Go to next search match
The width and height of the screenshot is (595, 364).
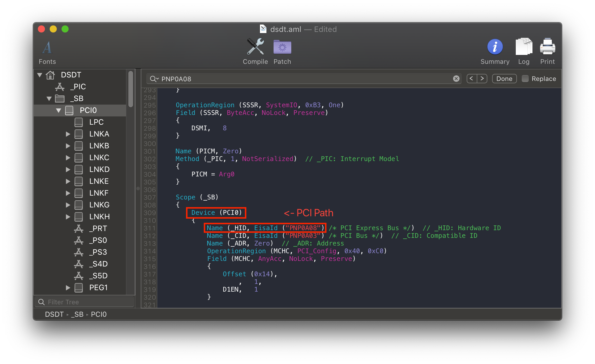[x=482, y=79]
